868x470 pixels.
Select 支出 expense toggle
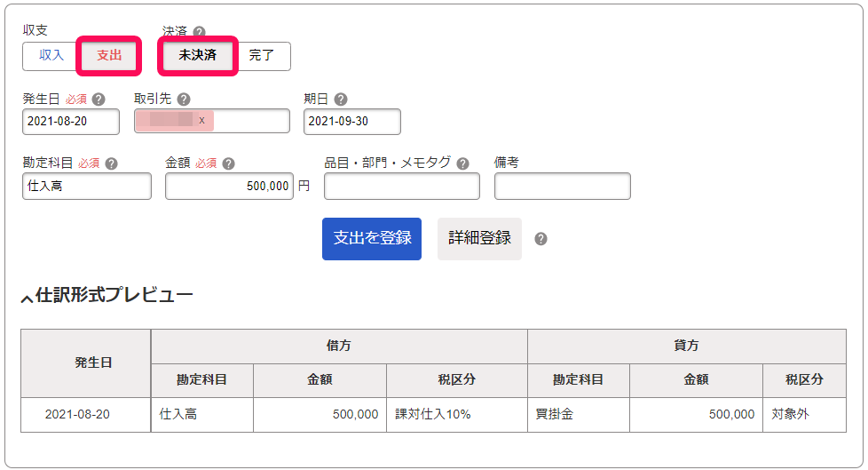109,55
